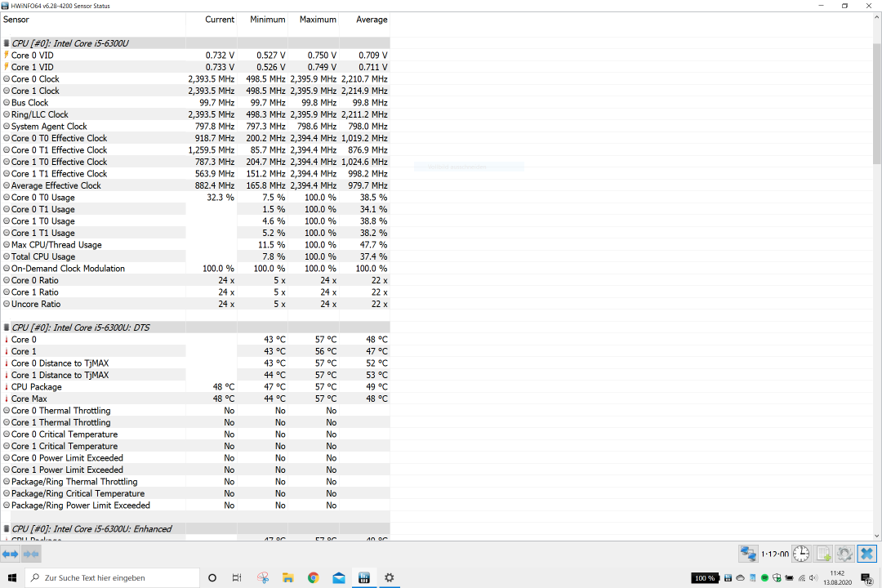Reset the elapsed time clock icon
The width and height of the screenshot is (882, 588).
pos(801,554)
